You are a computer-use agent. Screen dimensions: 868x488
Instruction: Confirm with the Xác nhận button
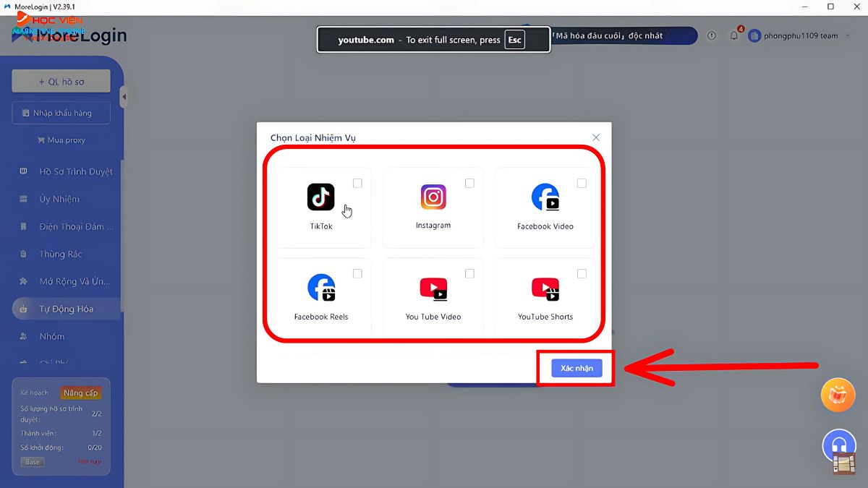pyautogui.click(x=576, y=368)
